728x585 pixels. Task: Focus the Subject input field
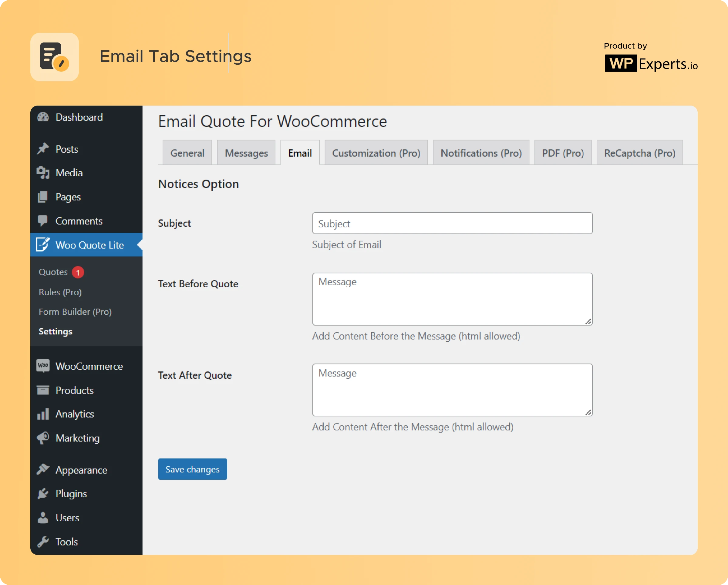[453, 223]
